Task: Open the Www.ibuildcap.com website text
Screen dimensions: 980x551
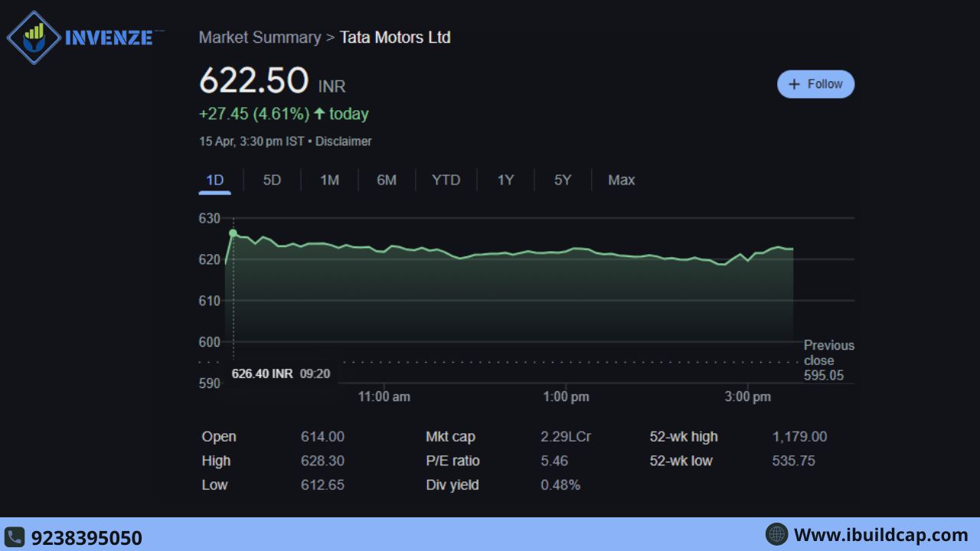Action: [881, 534]
